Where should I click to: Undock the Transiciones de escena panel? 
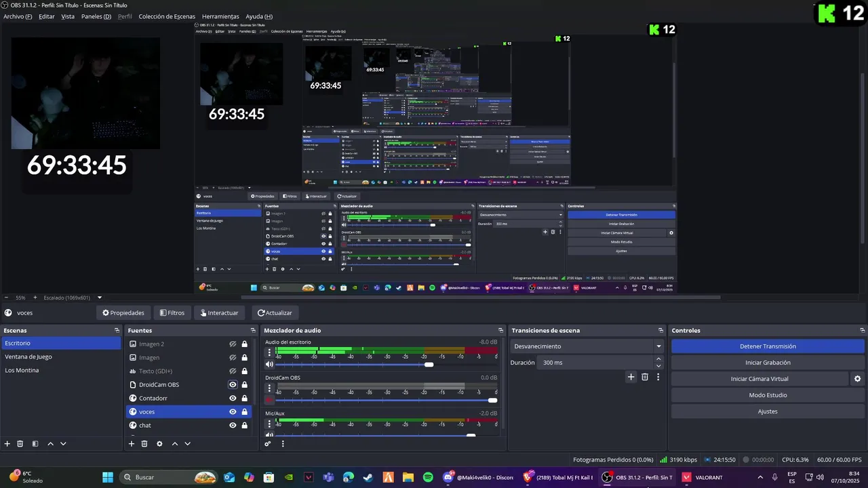point(660,331)
